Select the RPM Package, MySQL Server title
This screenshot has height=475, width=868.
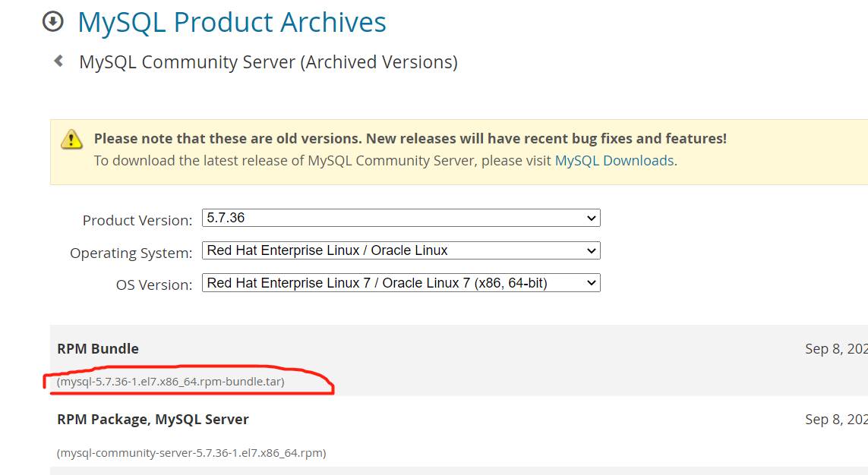point(153,420)
